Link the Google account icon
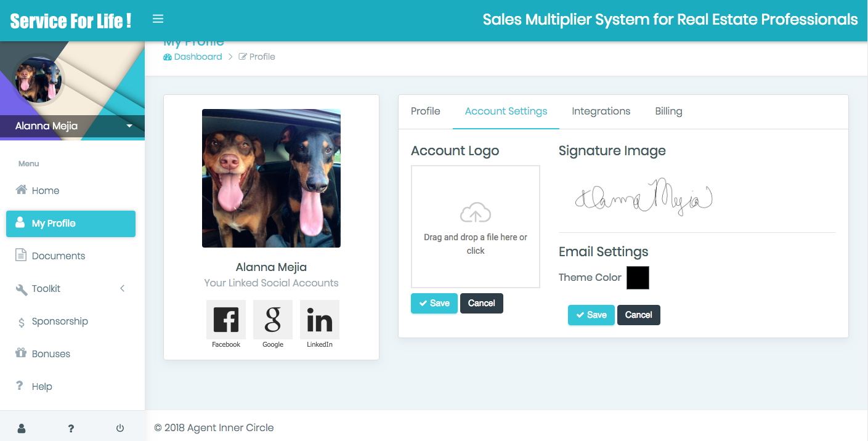Image resolution: width=868 pixels, height=441 pixels. tap(273, 320)
